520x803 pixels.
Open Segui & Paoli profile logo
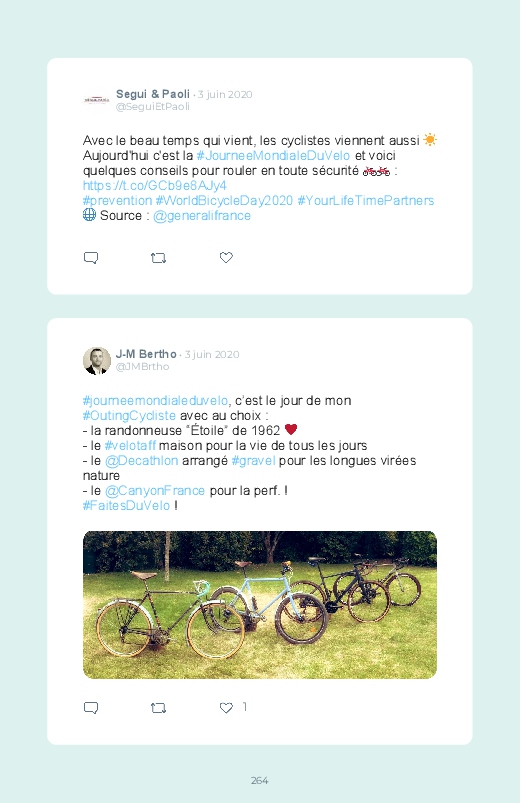(x=97, y=100)
